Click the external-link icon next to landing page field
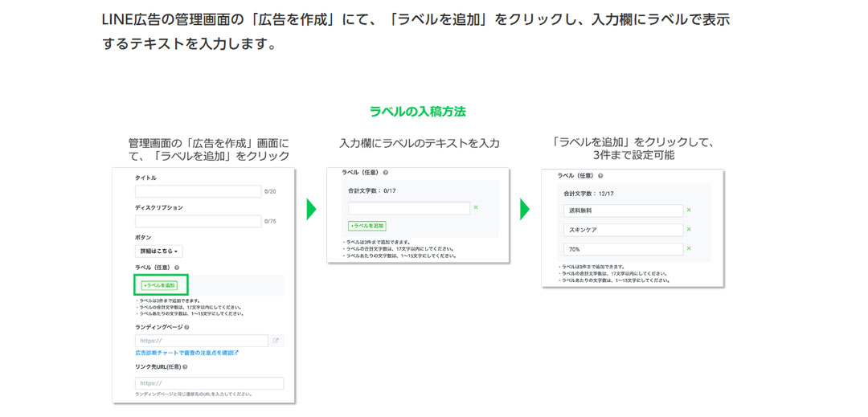The width and height of the screenshot is (868, 417). click(276, 341)
